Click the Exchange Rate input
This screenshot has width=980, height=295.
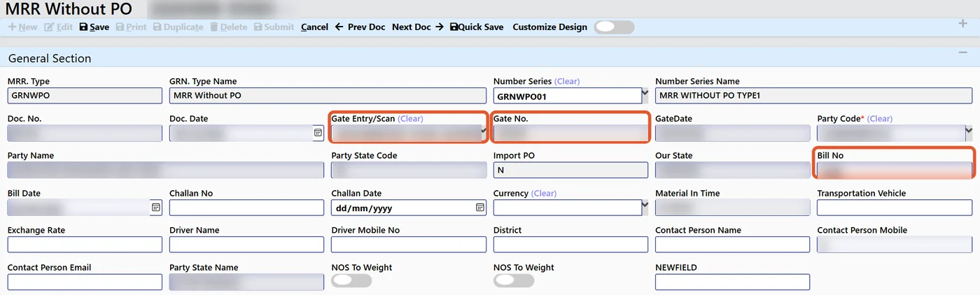point(85,245)
